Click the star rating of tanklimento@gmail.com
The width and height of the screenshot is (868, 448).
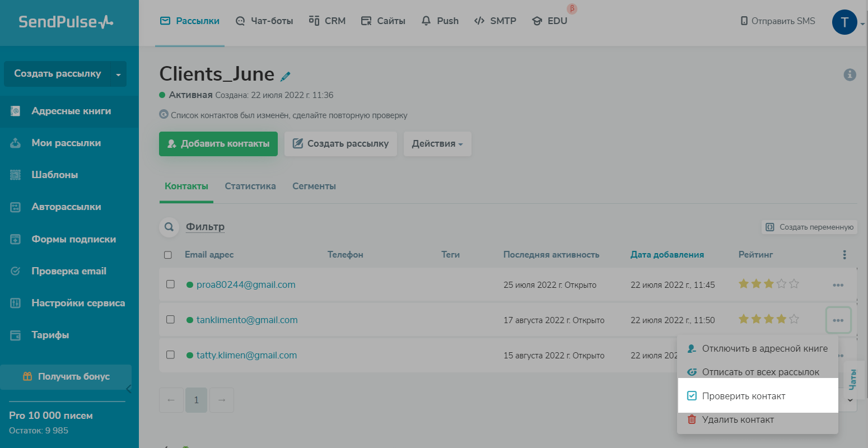(768, 320)
